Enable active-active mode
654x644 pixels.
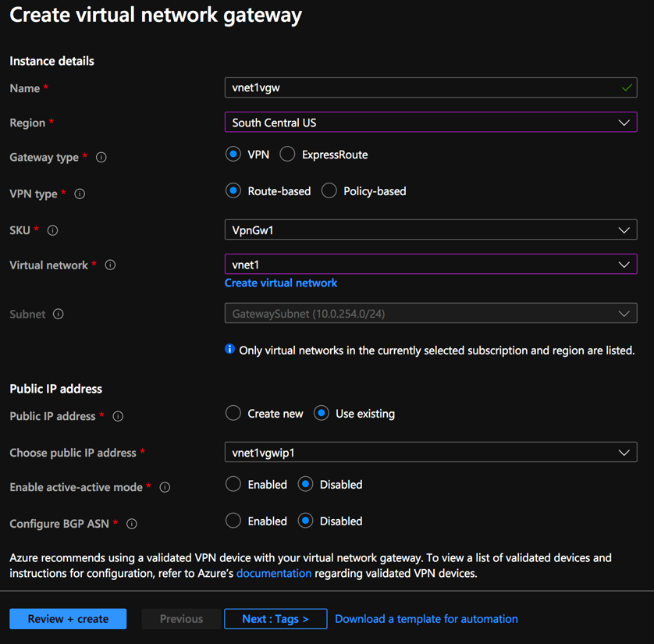coord(233,485)
